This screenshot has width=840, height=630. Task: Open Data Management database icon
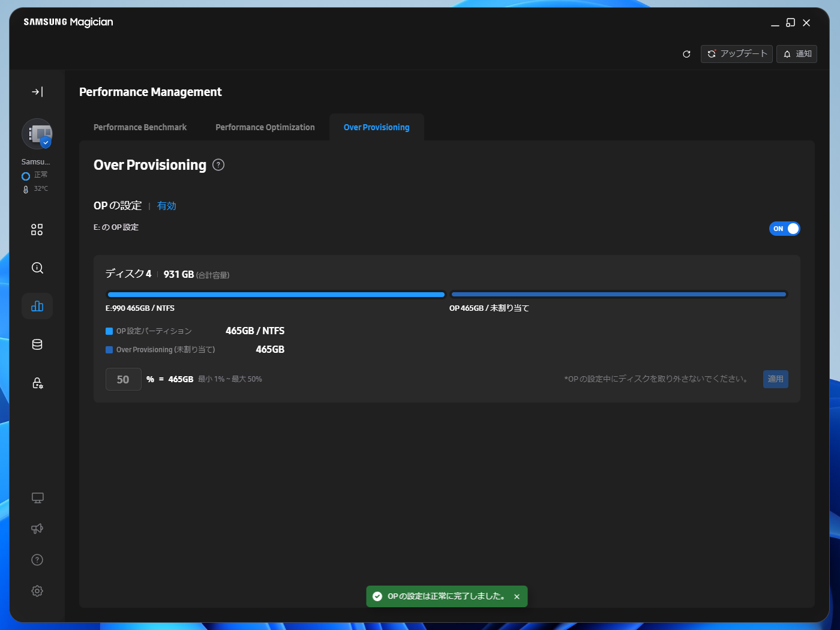[x=37, y=344]
